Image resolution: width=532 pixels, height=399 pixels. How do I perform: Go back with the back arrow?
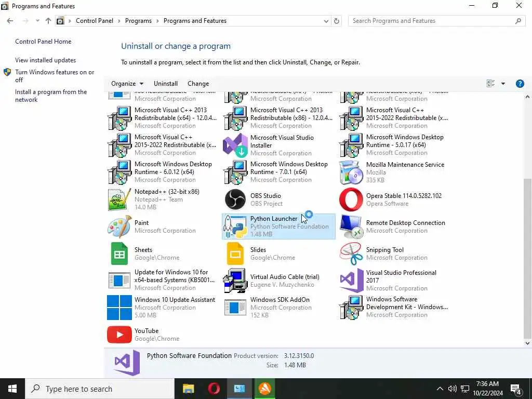coord(10,21)
